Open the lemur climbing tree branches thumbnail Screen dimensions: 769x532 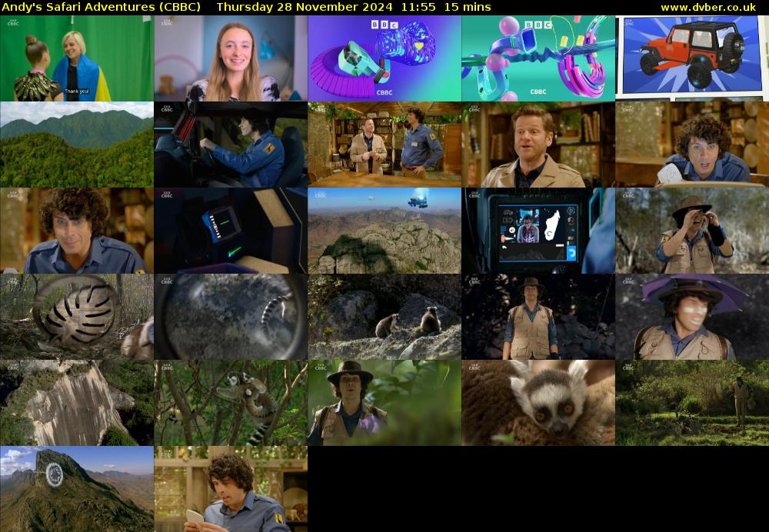click(x=231, y=403)
